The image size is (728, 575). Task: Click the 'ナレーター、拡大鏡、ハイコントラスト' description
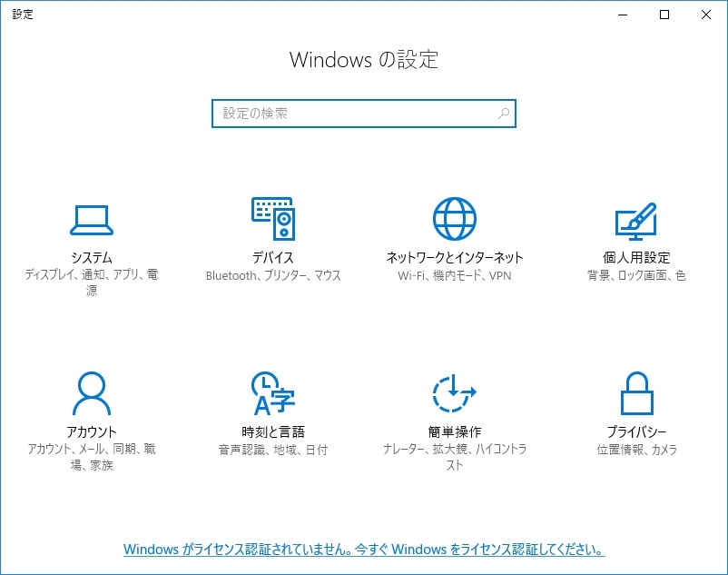(x=455, y=457)
